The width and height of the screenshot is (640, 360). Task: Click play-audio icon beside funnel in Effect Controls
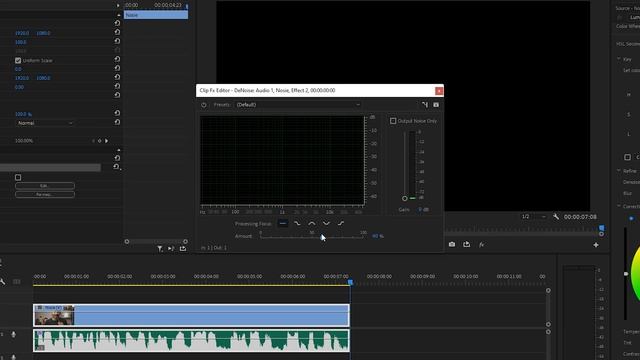point(171,248)
